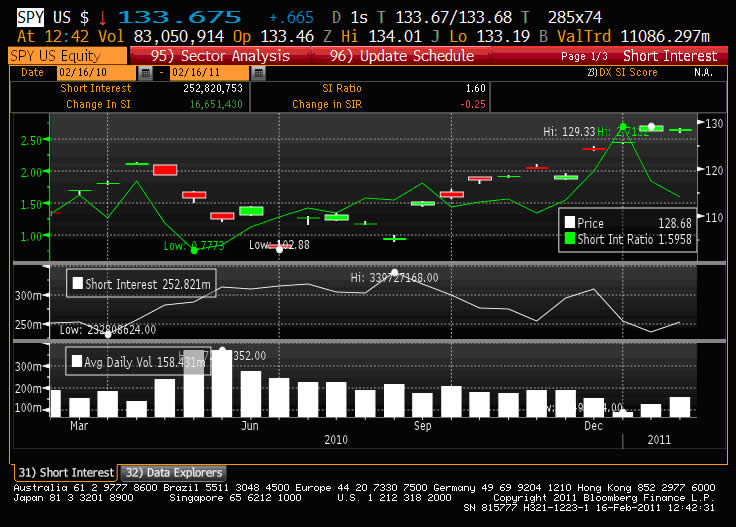
Task: Click the ValTrd value 11086.297m
Action: tap(665, 37)
